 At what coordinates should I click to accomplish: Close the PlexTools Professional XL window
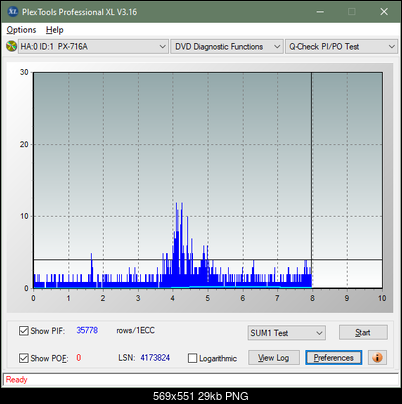tap(384, 12)
